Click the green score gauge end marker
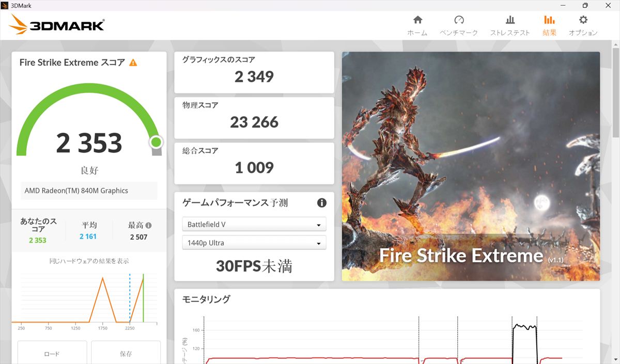The height and width of the screenshot is (364, 620). coord(156,142)
